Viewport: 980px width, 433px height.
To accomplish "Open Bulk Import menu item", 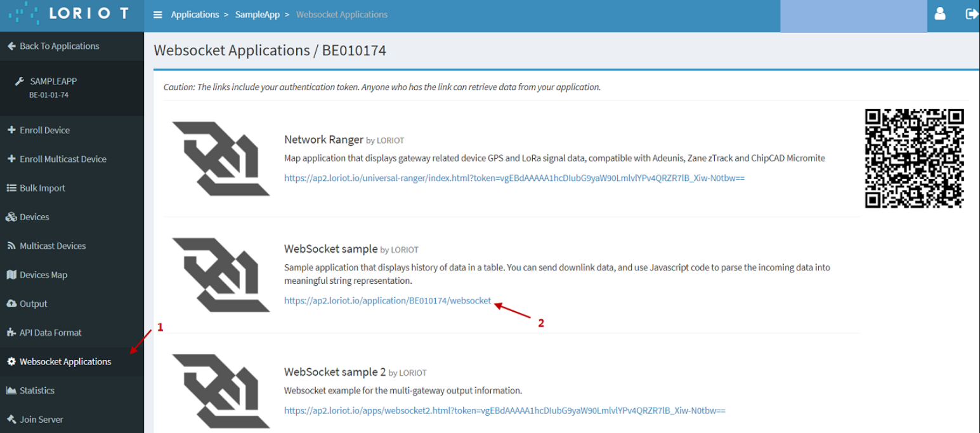I will pyautogui.click(x=72, y=188).
